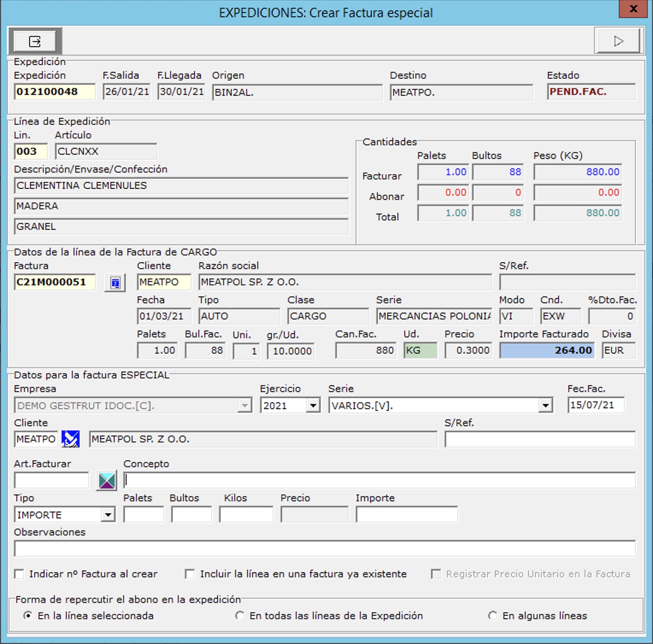Screen dimensions: 653x644
Task: Click the Concepto text field
Action: [379, 481]
